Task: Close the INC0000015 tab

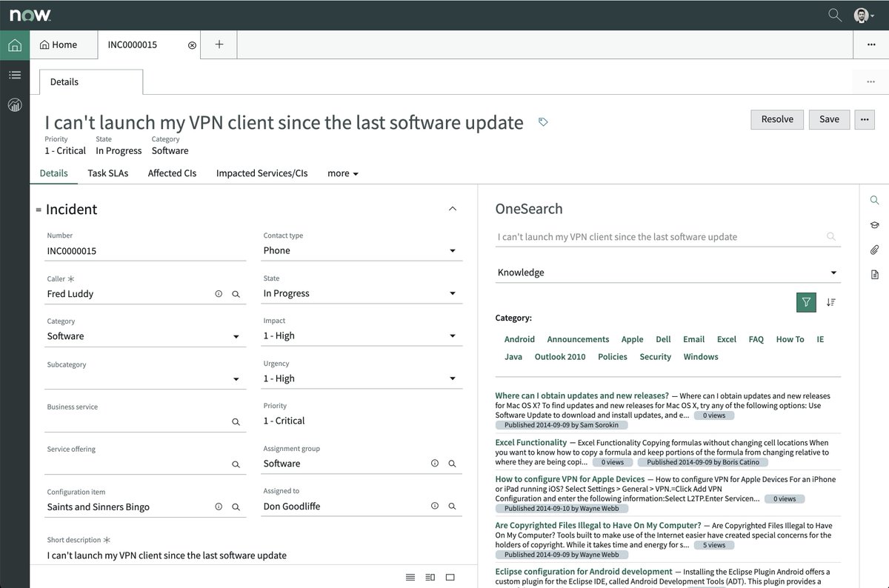Action: pos(192,45)
